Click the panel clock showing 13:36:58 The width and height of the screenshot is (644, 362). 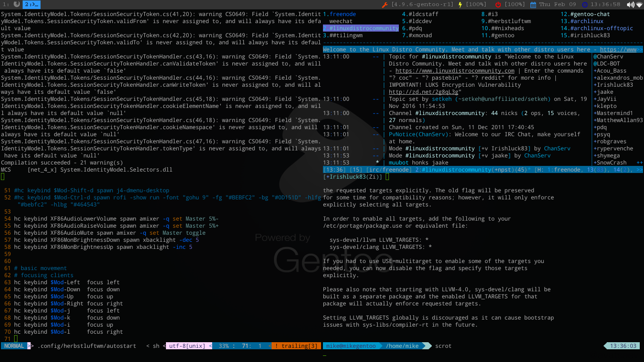pos(606,5)
